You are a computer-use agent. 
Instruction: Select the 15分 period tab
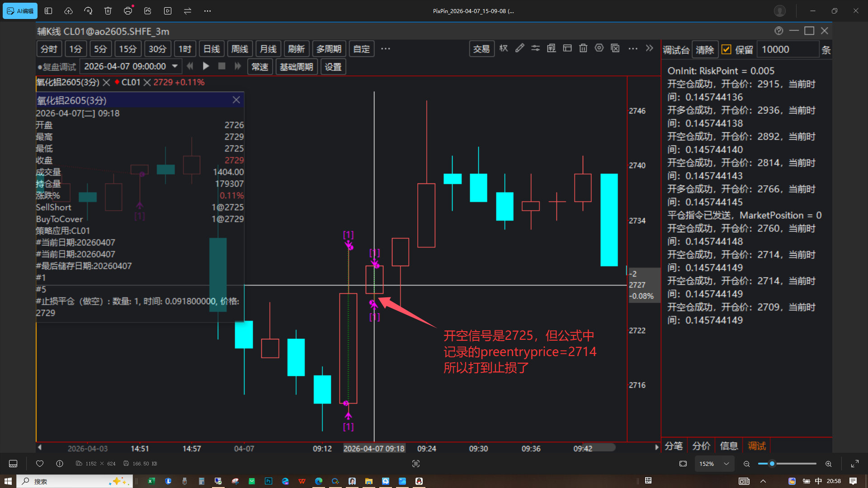coord(127,49)
